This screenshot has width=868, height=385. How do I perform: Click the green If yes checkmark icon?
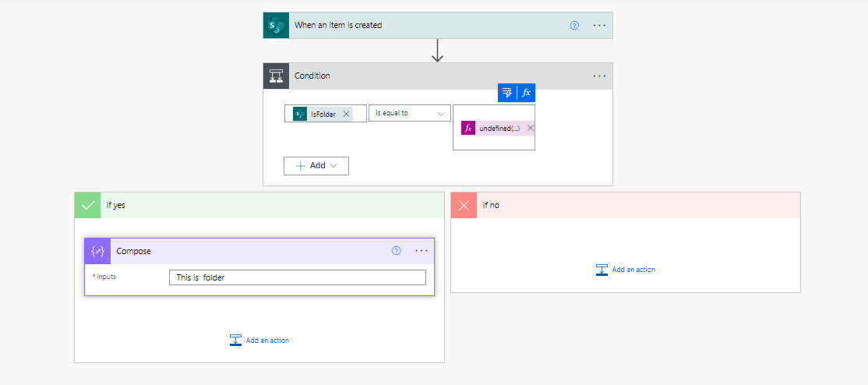(x=87, y=206)
